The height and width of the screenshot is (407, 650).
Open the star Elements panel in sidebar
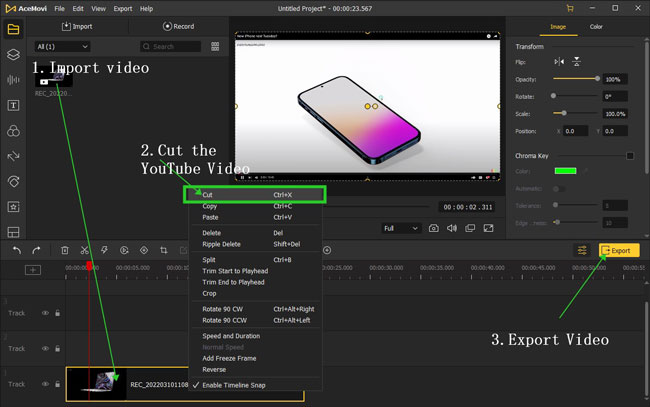coord(13,206)
